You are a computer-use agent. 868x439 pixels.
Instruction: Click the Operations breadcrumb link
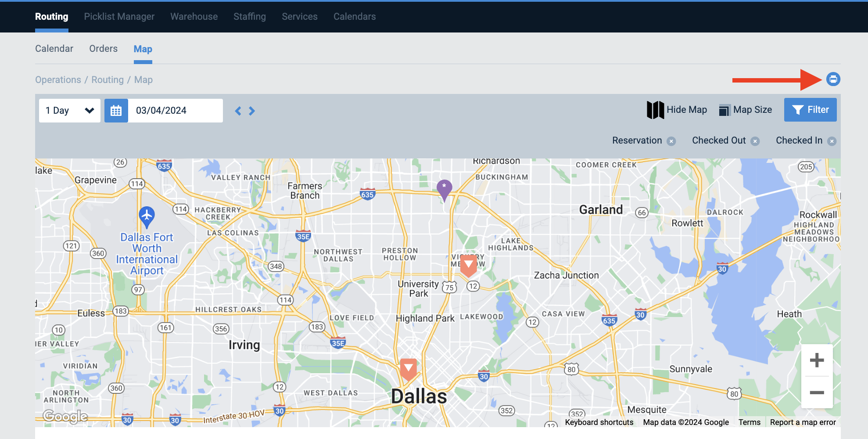coord(58,80)
